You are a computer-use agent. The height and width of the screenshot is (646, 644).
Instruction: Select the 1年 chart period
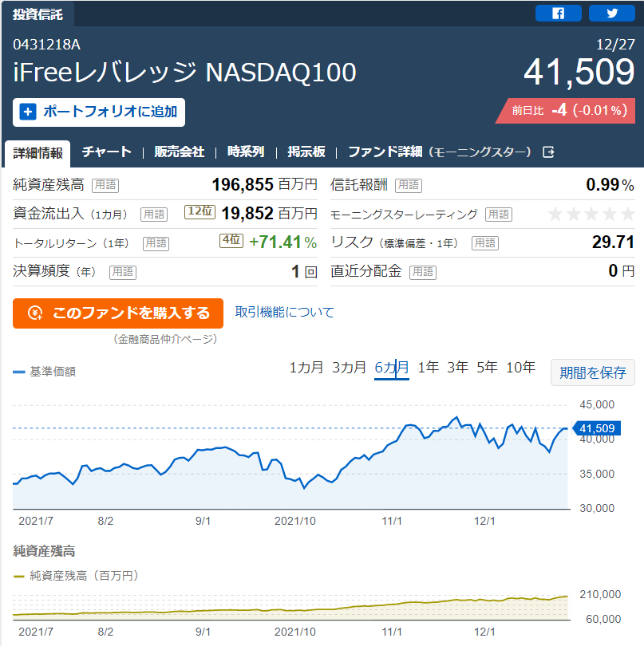click(x=429, y=368)
